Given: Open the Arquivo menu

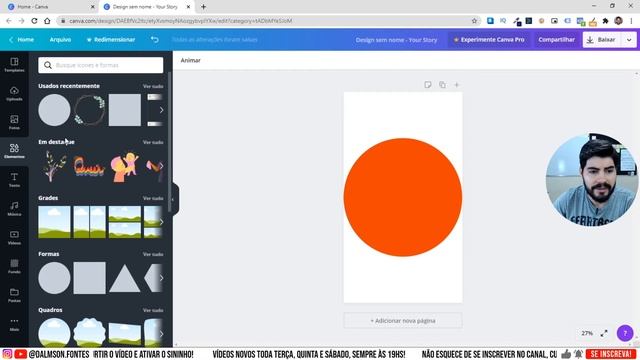Looking at the screenshot, I should point(60,40).
